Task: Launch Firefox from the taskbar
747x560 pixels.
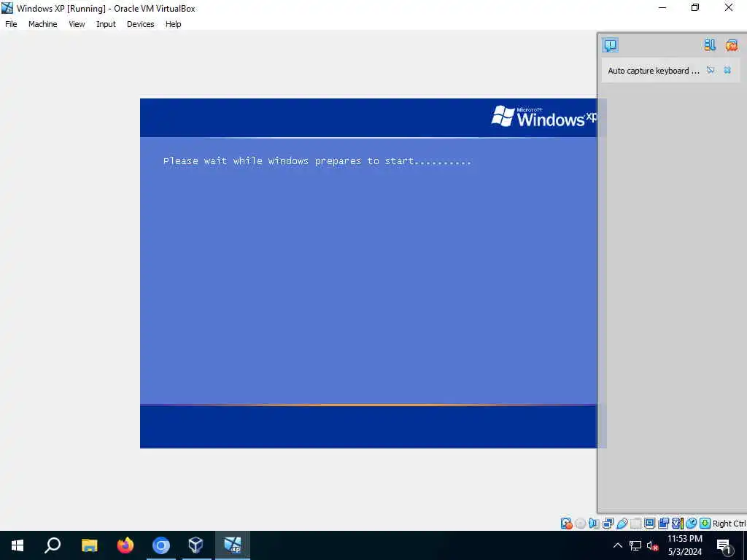Action: 125,545
